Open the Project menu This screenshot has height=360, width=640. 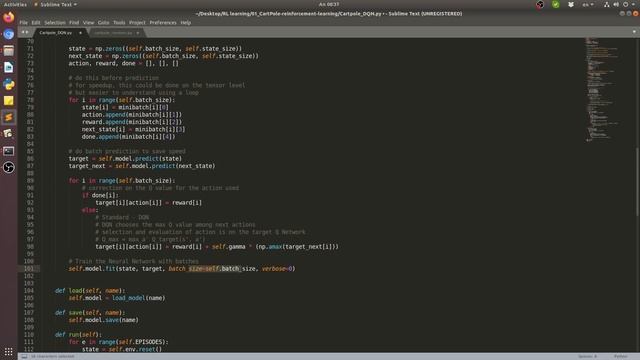(x=137, y=22)
